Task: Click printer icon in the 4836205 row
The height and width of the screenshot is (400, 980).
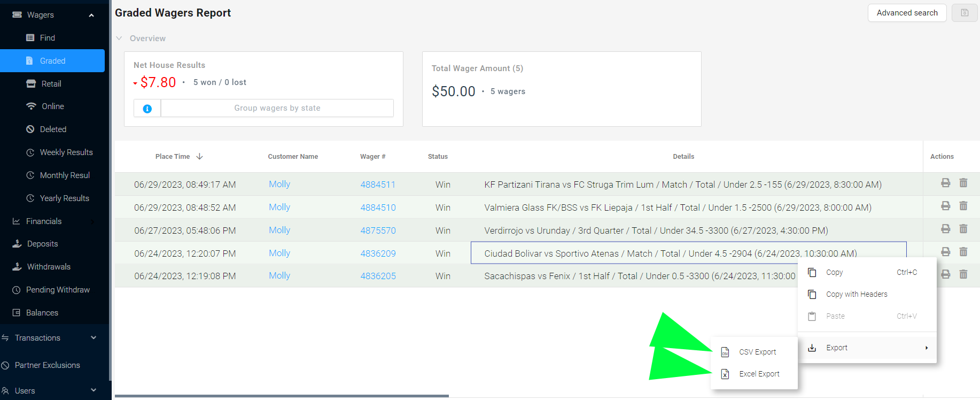Action: (x=946, y=274)
